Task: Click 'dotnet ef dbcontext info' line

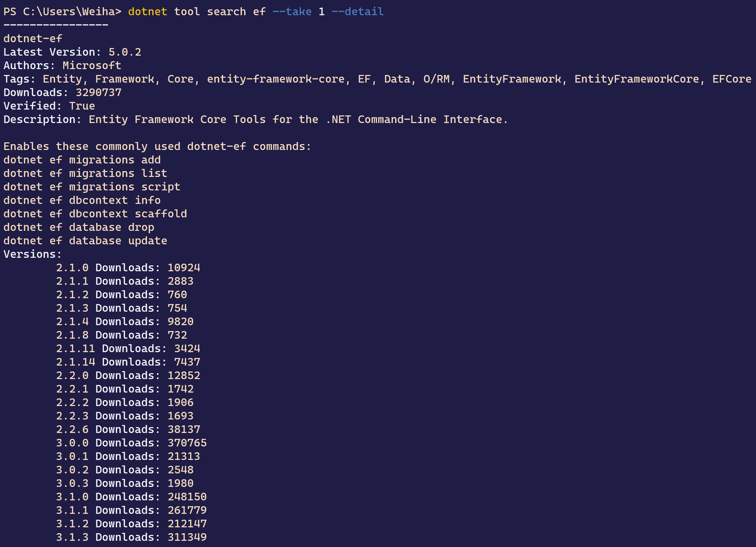Action: 82,200
